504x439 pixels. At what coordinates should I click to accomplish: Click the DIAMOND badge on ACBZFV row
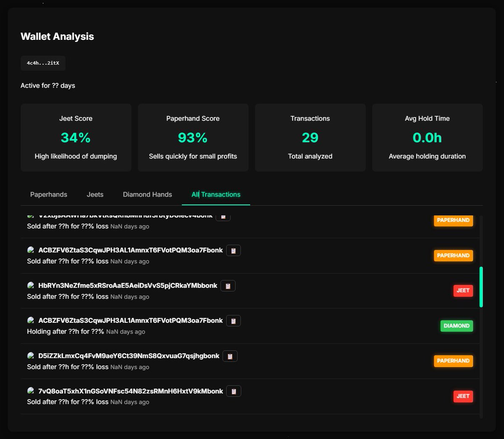[457, 326]
